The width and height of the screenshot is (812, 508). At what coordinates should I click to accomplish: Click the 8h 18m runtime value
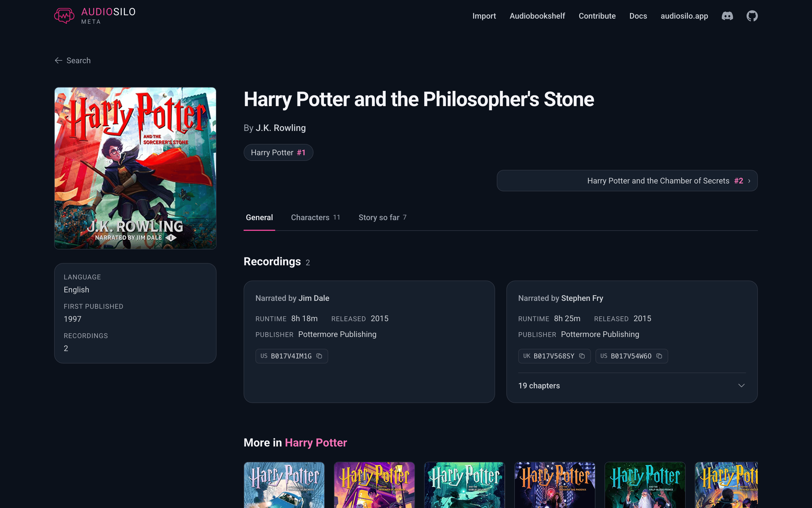coord(304,319)
